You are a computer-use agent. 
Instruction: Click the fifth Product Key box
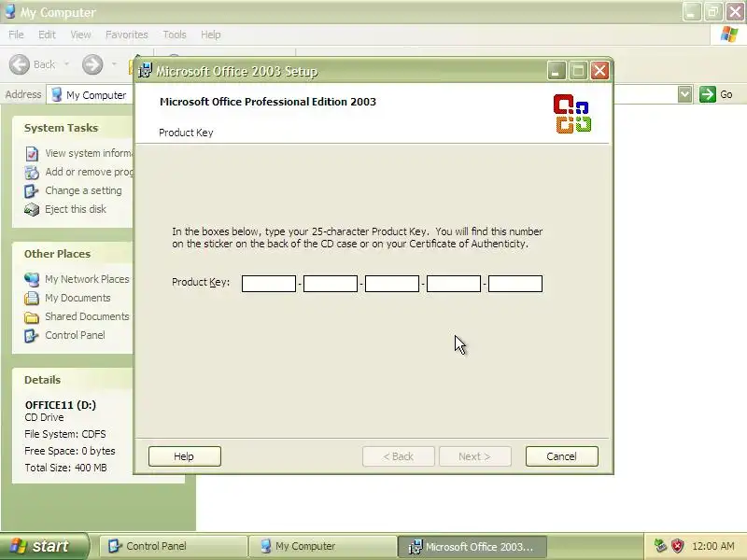pos(515,284)
